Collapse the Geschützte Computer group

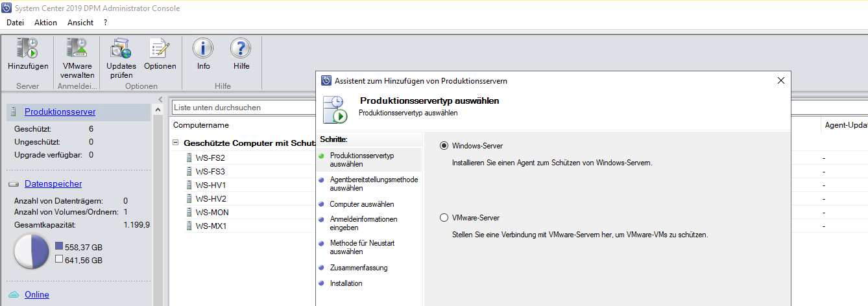coord(176,143)
